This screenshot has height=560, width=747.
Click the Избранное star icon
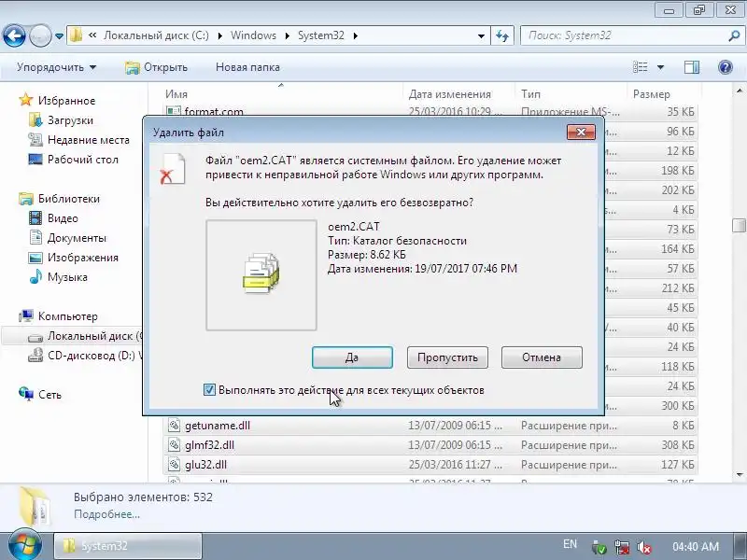pos(26,100)
